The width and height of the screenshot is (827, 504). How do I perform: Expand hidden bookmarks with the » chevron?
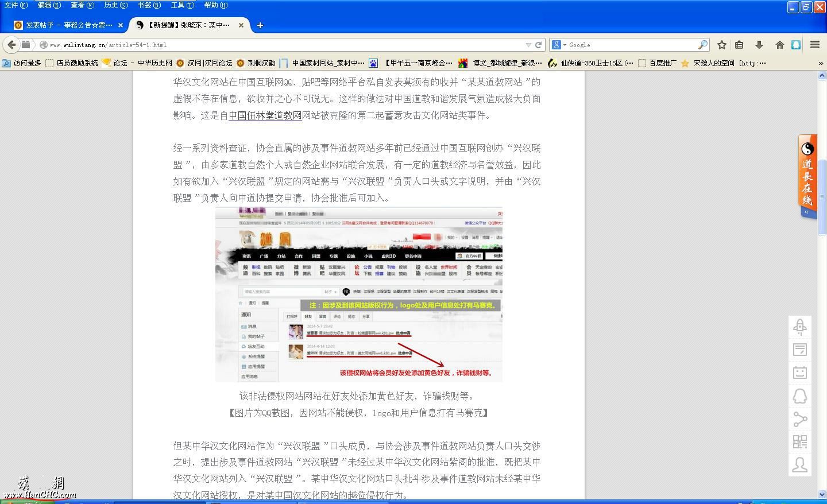(820, 63)
